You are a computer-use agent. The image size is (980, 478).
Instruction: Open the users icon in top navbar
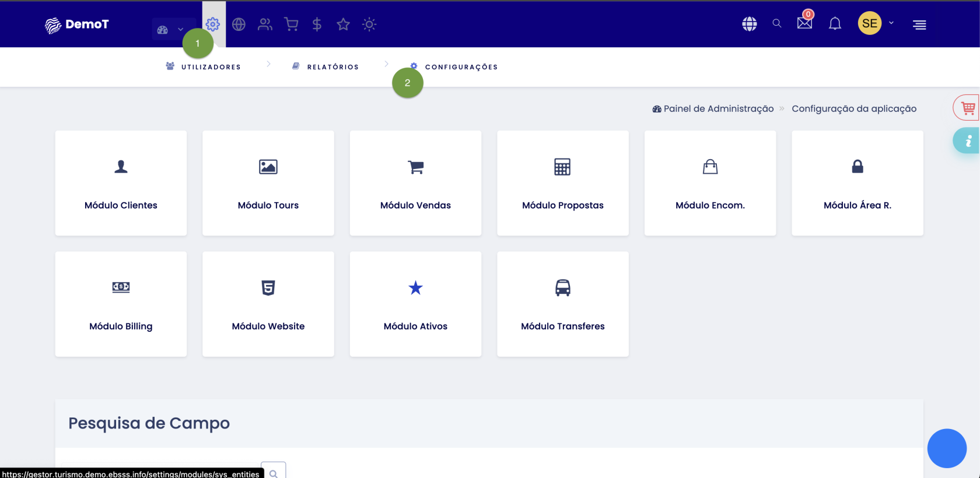click(265, 24)
